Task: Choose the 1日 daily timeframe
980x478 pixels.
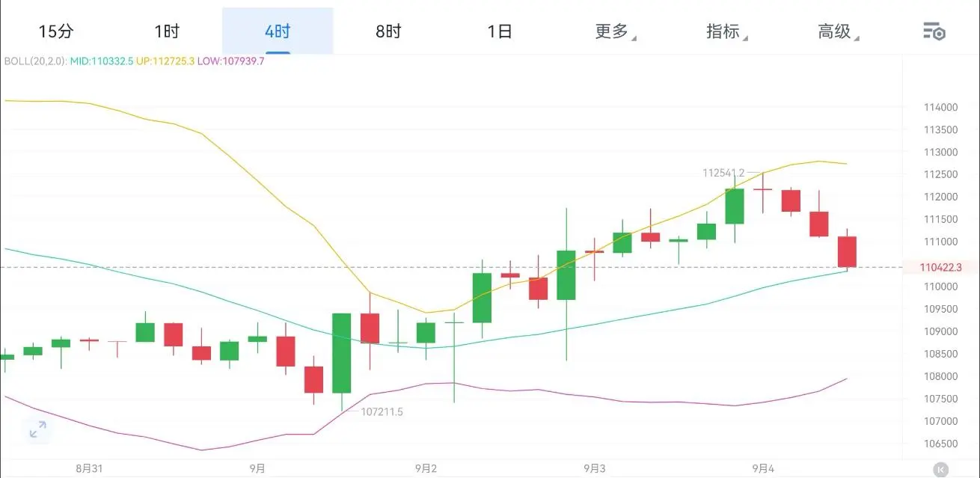Action: (499, 31)
